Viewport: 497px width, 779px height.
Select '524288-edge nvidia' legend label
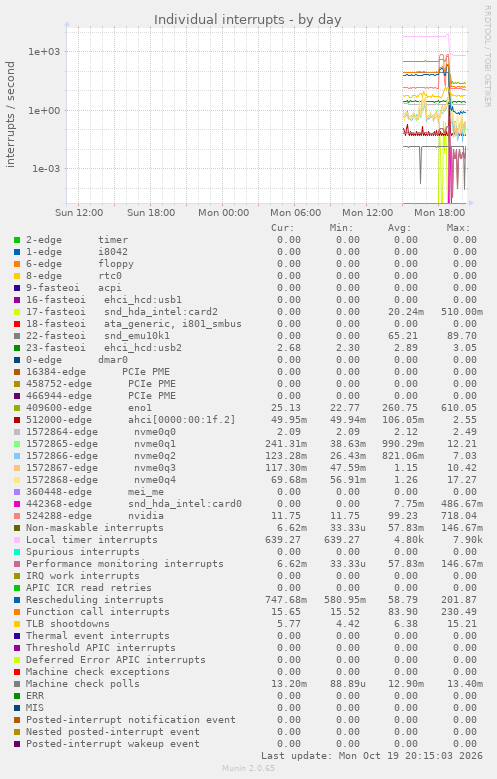coord(95,516)
